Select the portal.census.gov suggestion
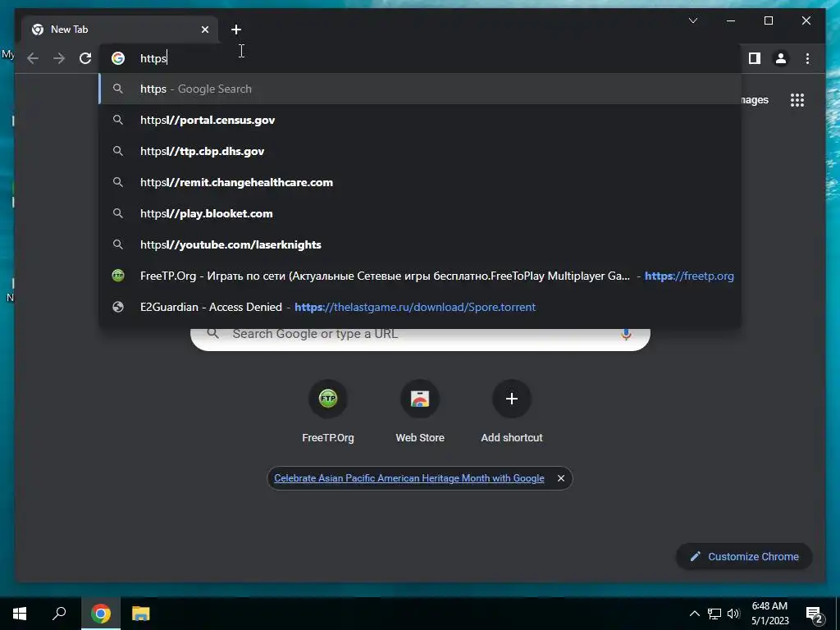This screenshot has width=840, height=630. tap(420, 120)
